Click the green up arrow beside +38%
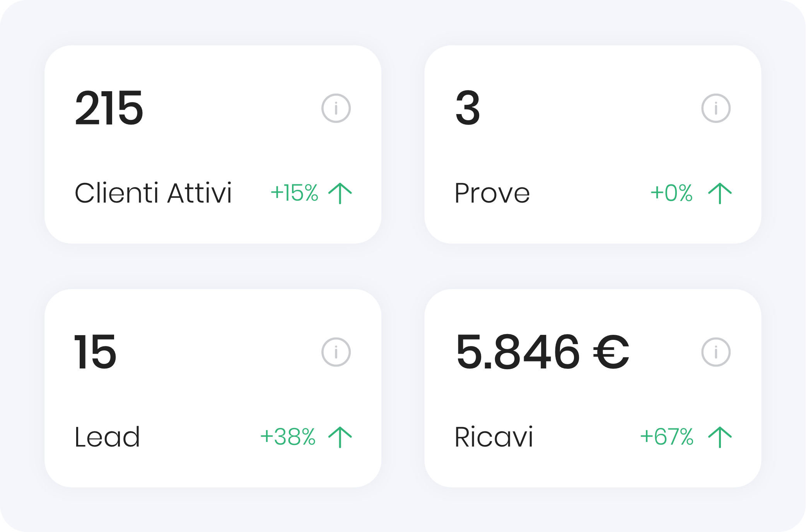The image size is (806, 532). pos(340,437)
